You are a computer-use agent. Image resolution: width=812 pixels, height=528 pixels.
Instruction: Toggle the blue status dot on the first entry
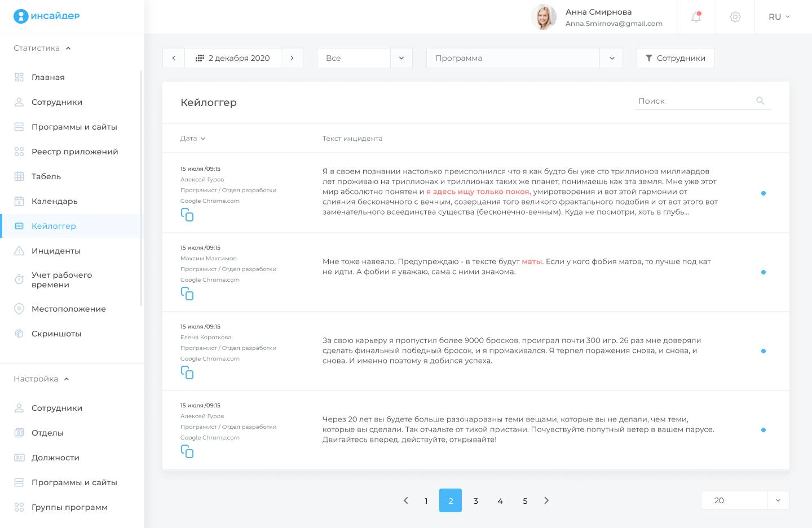[764, 193]
